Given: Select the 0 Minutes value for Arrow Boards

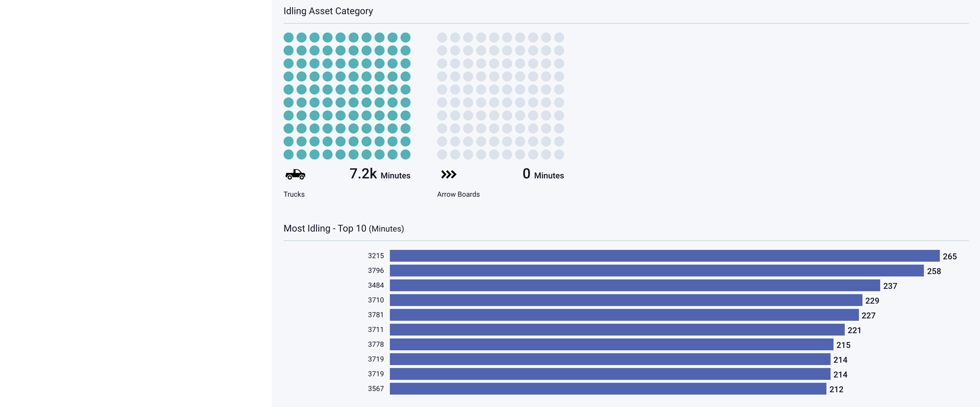Looking at the screenshot, I should [543, 174].
